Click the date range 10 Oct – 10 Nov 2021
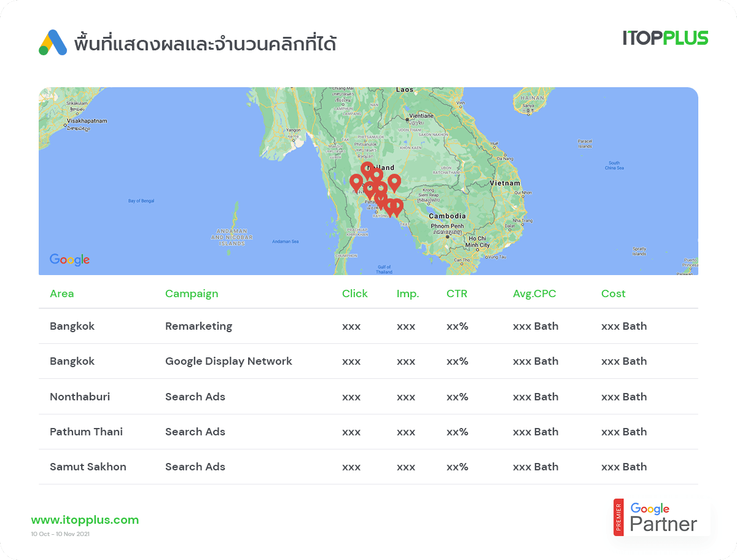 [x=62, y=534]
